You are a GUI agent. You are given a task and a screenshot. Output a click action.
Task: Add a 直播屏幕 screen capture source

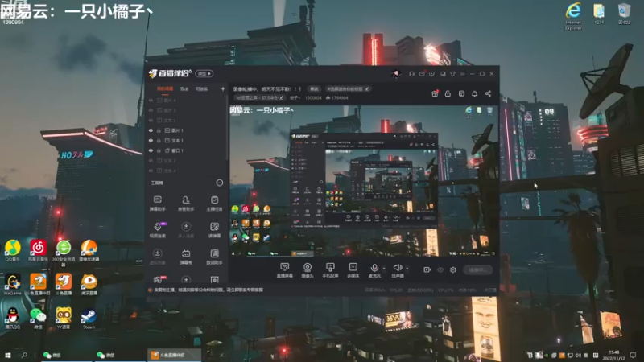coord(284,270)
